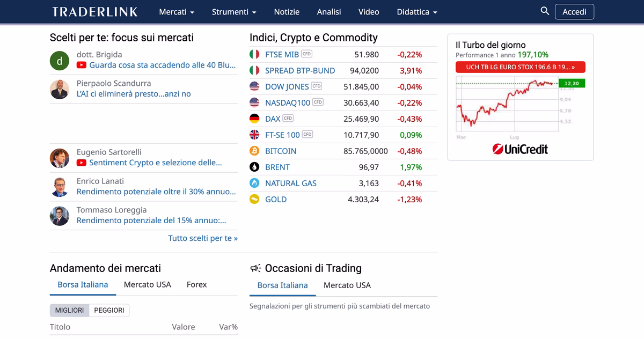Click the TRADERLINK logo
The height and width of the screenshot is (338, 644).
95,12
